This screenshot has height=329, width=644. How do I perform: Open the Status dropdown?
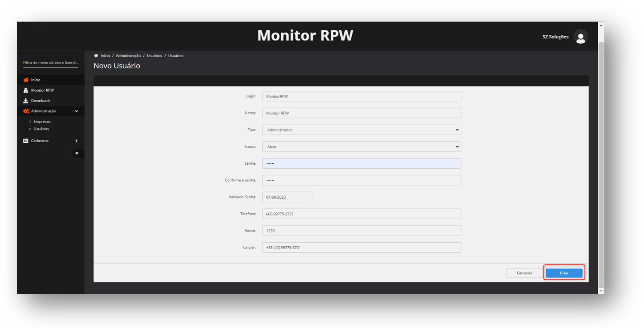pyautogui.click(x=361, y=147)
